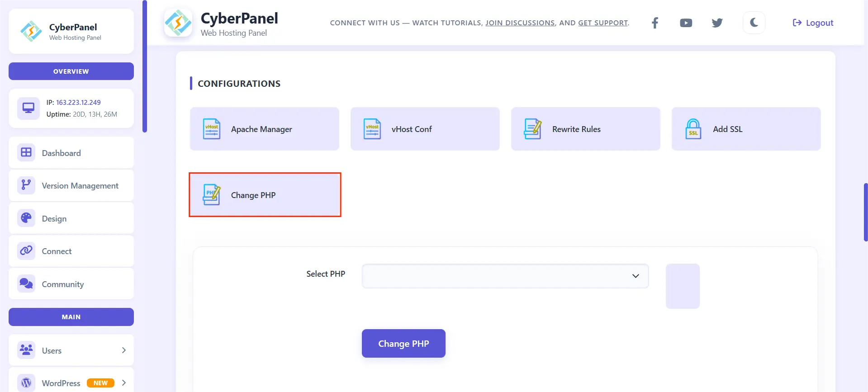Click the SSL padlock icon

click(x=693, y=129)
